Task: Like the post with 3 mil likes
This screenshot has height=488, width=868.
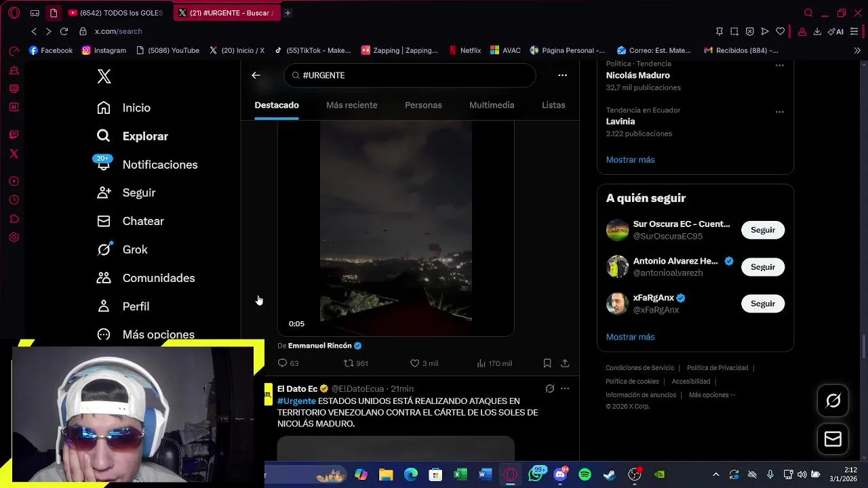Action: point(424,363)
